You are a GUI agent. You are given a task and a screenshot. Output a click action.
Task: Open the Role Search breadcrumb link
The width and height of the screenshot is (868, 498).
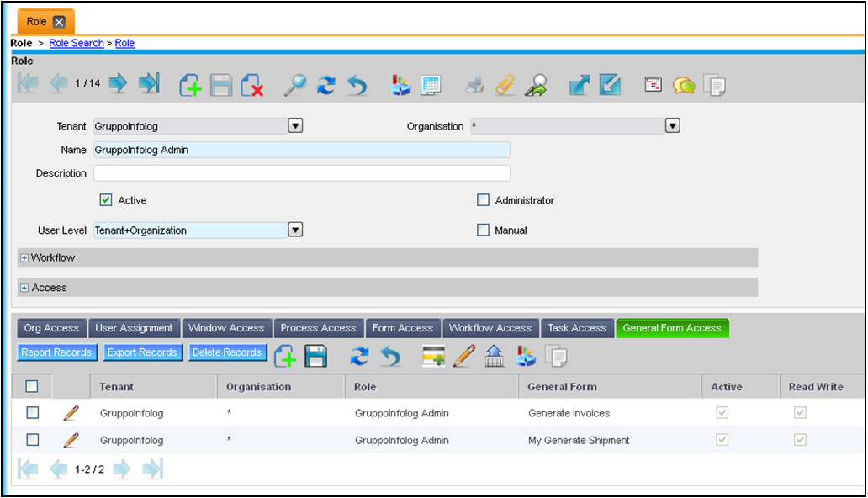[77, 43]
